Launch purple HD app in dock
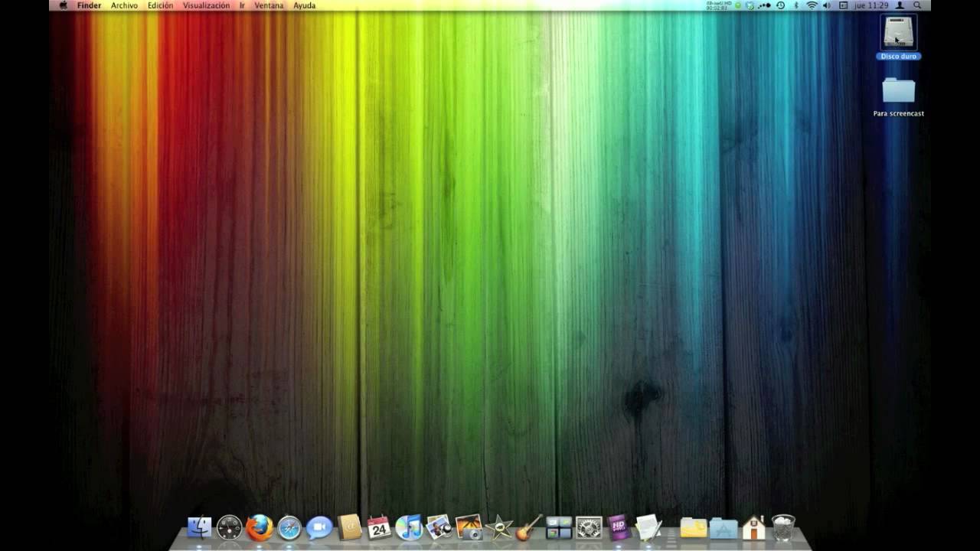 click(x=619, y=527)
